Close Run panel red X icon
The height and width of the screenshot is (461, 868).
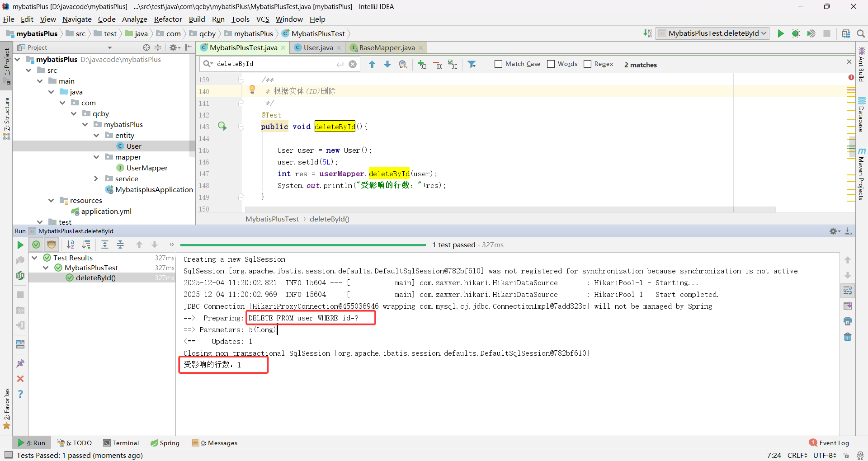click(x=20, y=379)
